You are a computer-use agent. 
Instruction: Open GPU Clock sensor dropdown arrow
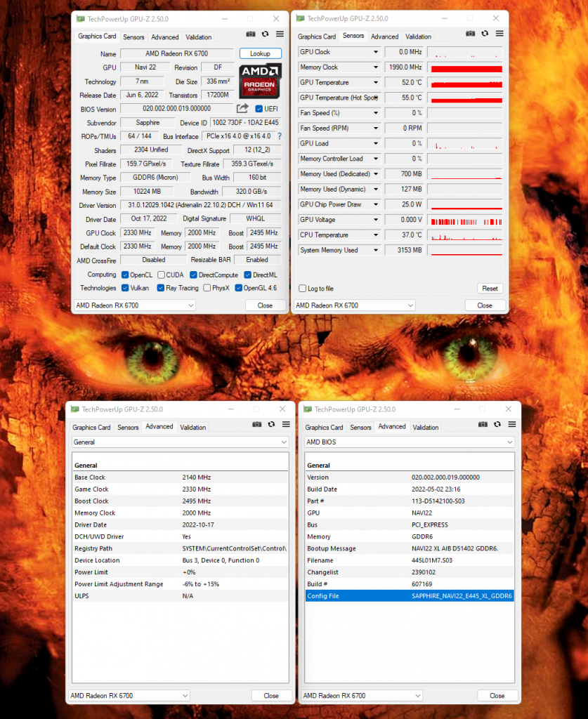(376, 52)
